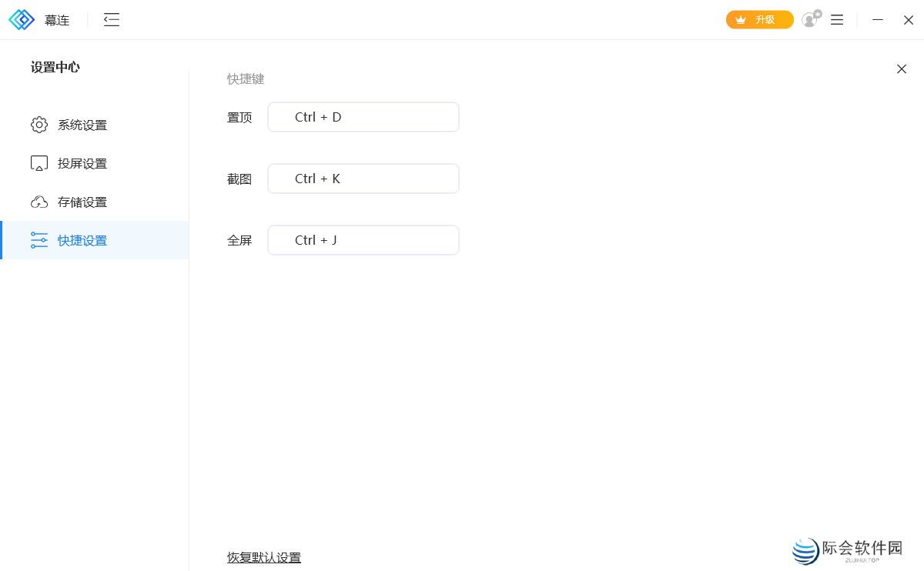The image size is (924, 571).
Task: Open the hamburger menu icon
Action: 837,19
